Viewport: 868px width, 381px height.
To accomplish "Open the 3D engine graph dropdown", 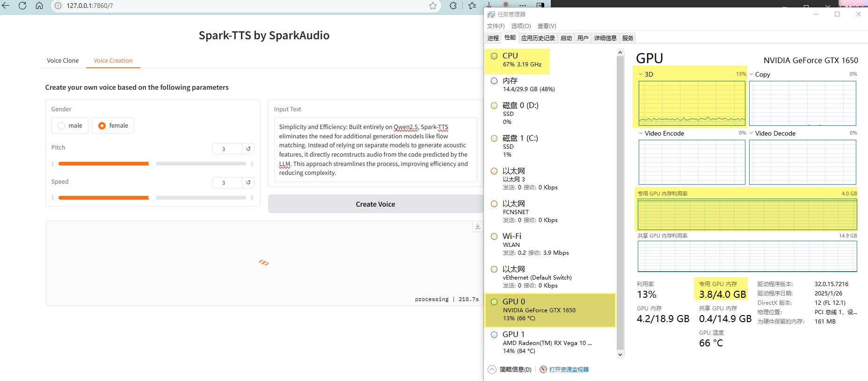I will (641, 74).
